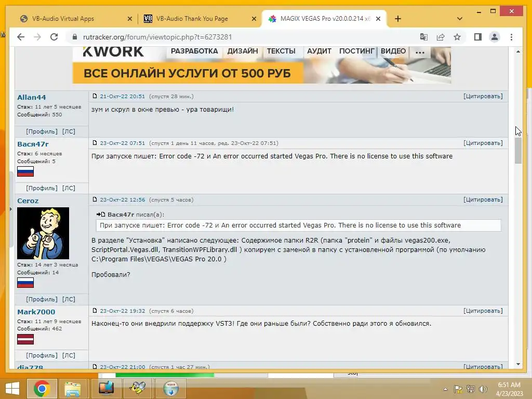Click the page scrollbar up arrow
The image size is (532, 399).
(x=518, y=51)
